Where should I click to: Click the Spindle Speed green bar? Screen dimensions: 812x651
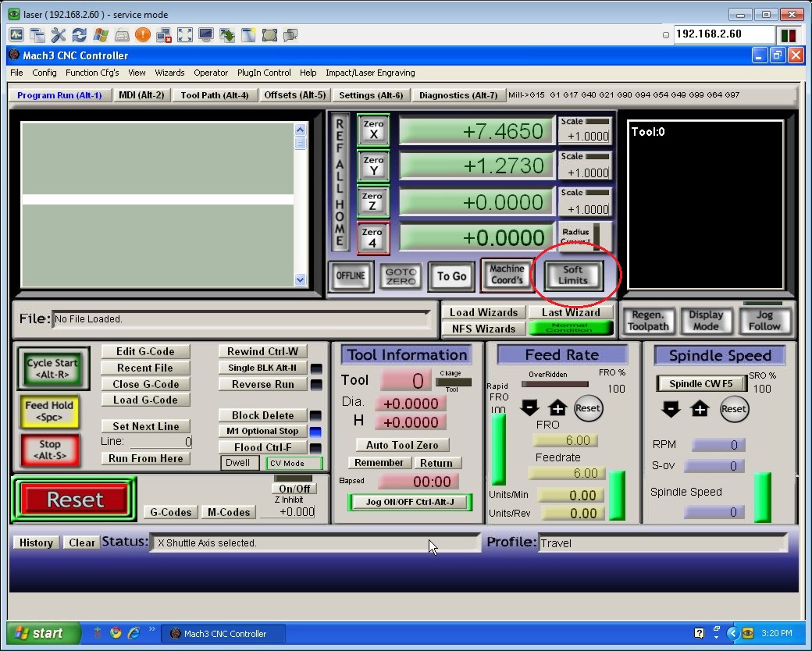coord(762,496)
